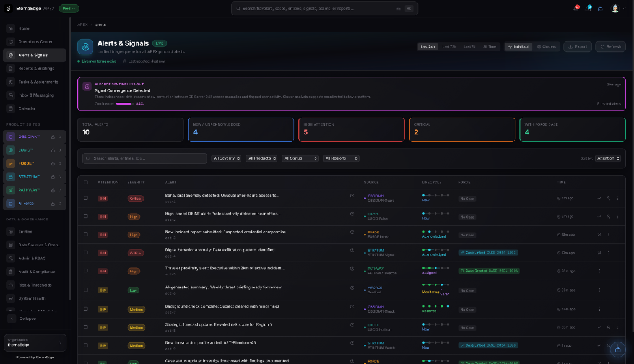Check the High-speed OSINT alert row checkbox

click(x=85, y=217)
